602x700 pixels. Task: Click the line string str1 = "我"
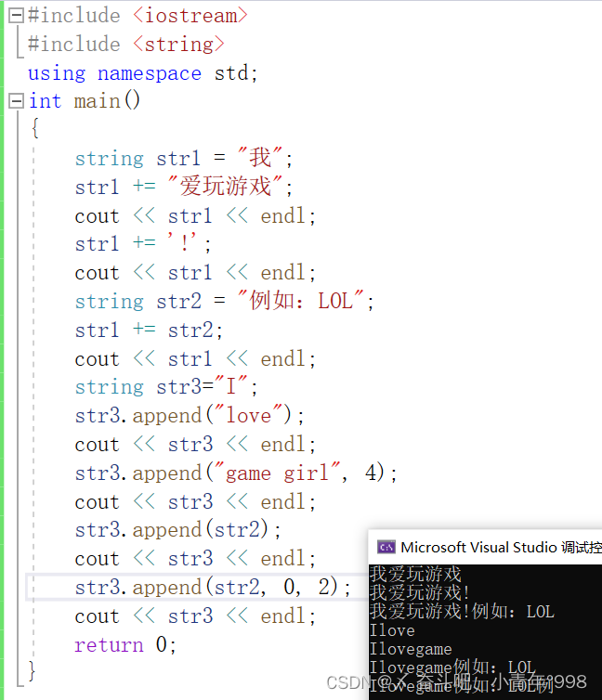coord(184,158)
